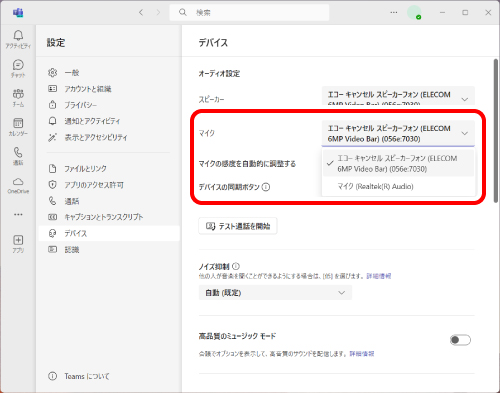
Task: Go back with the left arrow
Action: point(141,12)
